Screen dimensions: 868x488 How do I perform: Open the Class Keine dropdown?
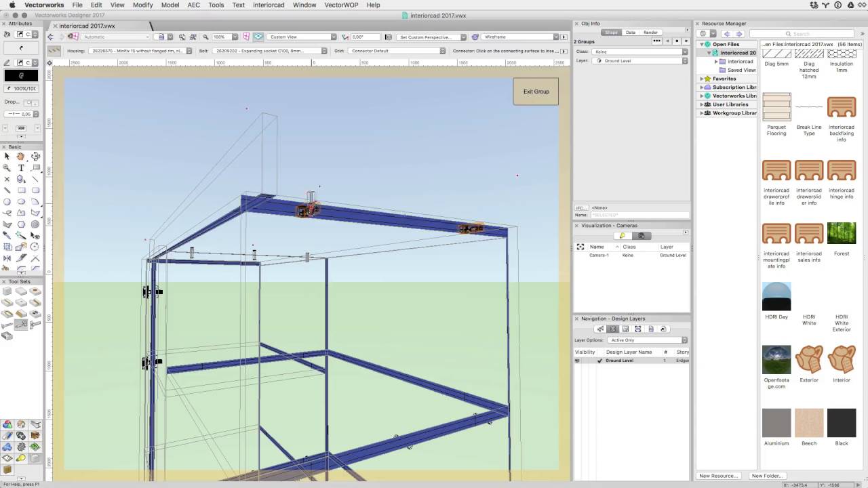coord(640,52)
